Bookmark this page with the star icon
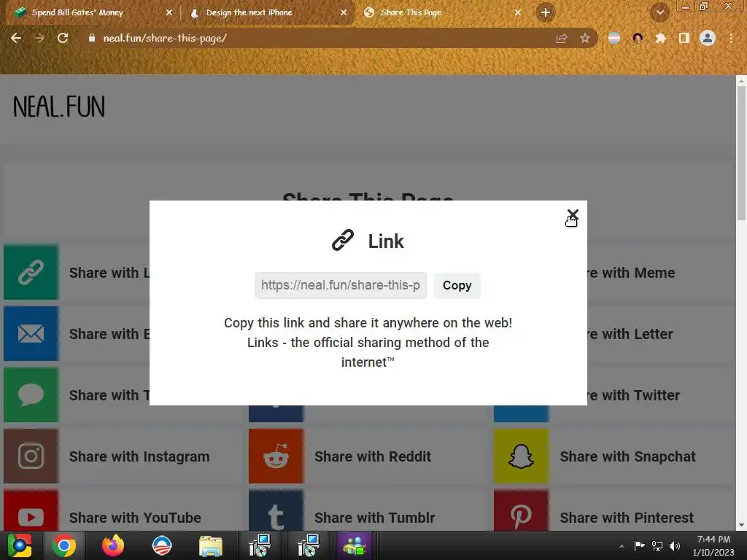 [585, 38]
